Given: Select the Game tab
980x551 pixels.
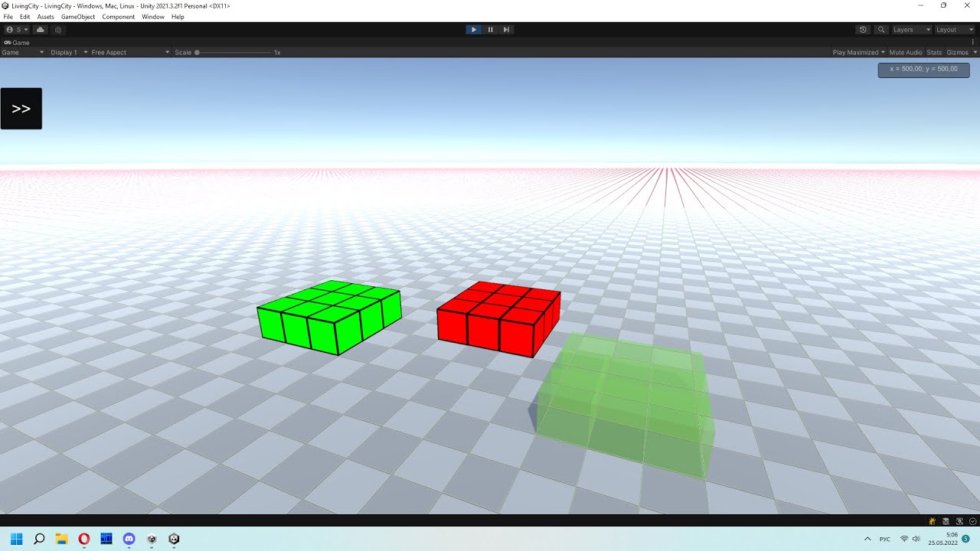Looking at the screenshot, I should 17,43.
